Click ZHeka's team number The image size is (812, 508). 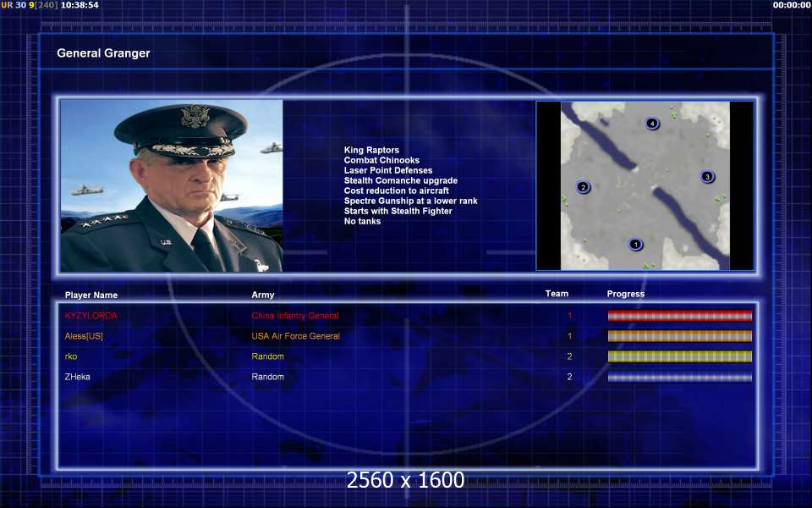tap(569, 377)
